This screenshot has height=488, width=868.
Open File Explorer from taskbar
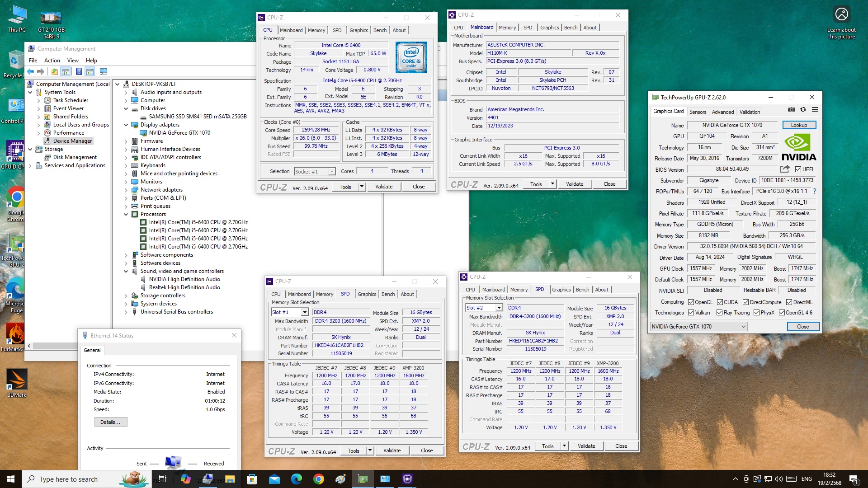tap(230, 479)
